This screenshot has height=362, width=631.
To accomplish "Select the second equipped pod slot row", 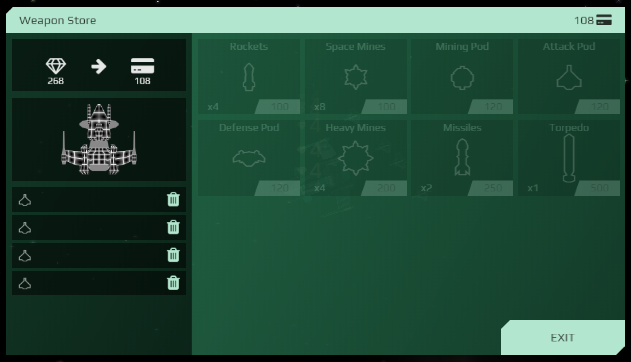I will [99, 227].
